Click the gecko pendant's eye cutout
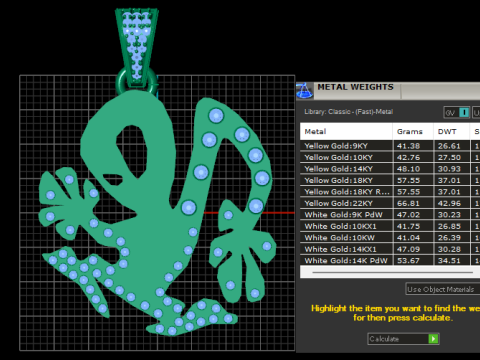 (x=132, y=151)
